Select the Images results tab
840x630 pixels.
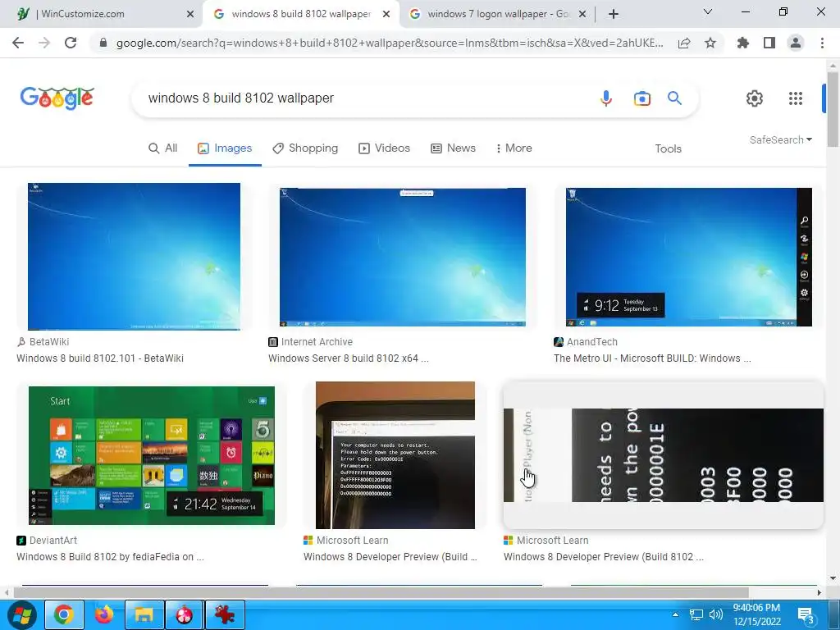coord(225,148)
